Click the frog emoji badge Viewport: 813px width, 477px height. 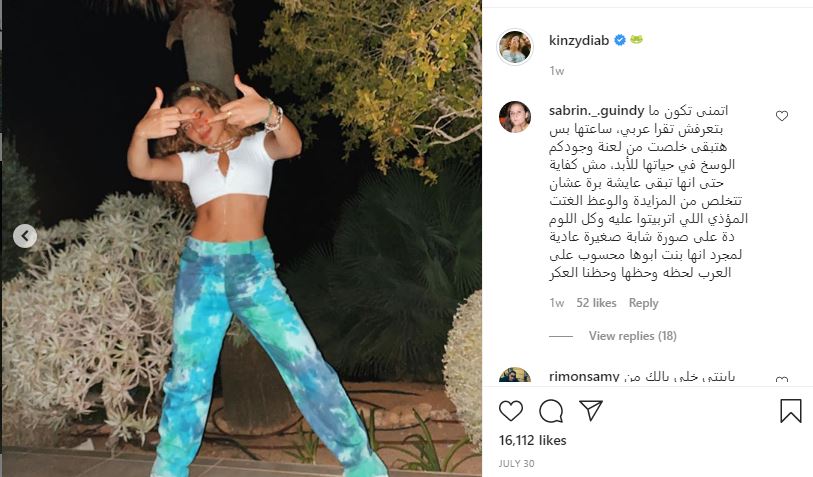point(636,39)
